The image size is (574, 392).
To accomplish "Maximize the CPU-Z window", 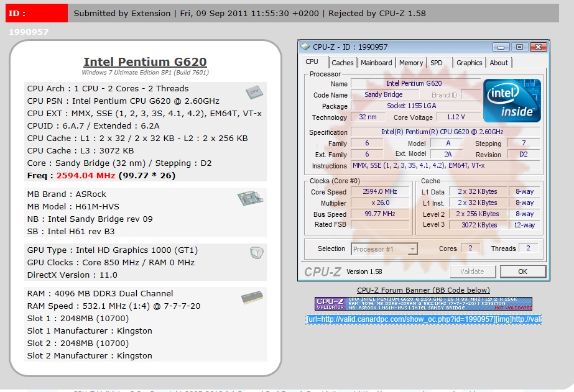I will [x=519, y=47].
